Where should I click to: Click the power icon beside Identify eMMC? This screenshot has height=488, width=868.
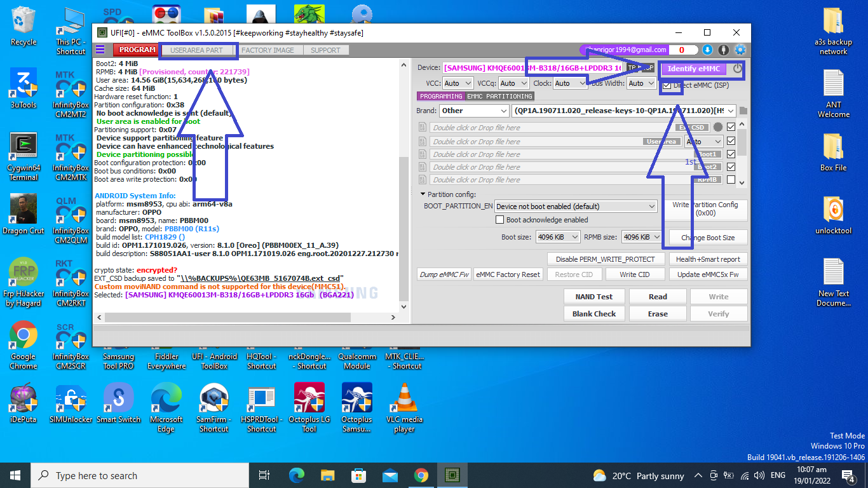coord(737,68)
